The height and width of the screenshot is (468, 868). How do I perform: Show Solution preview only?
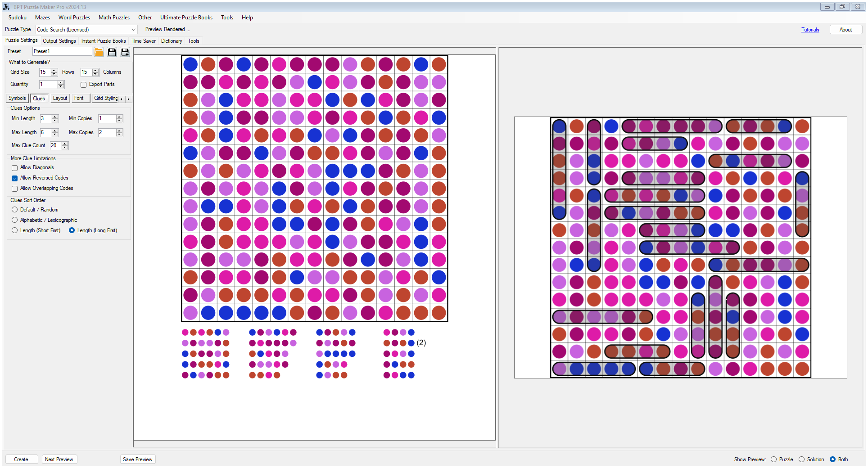[x=801, y=459]
